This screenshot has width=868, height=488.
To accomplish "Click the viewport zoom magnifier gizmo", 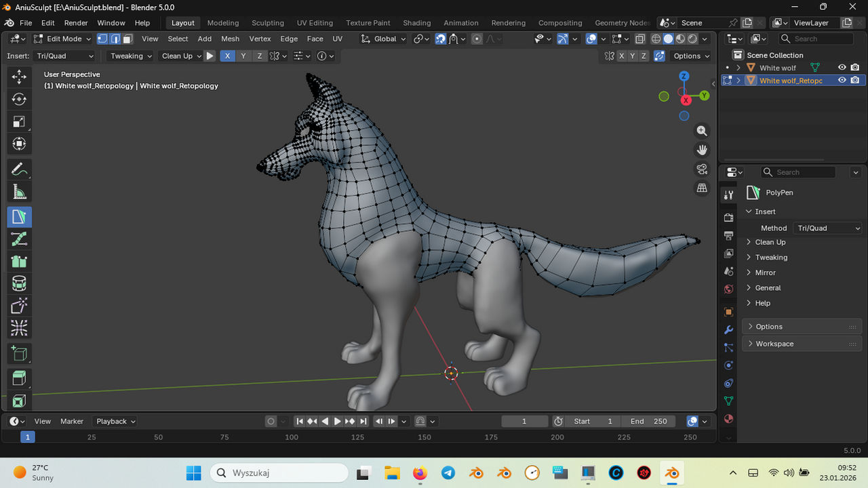I will 702,131.
